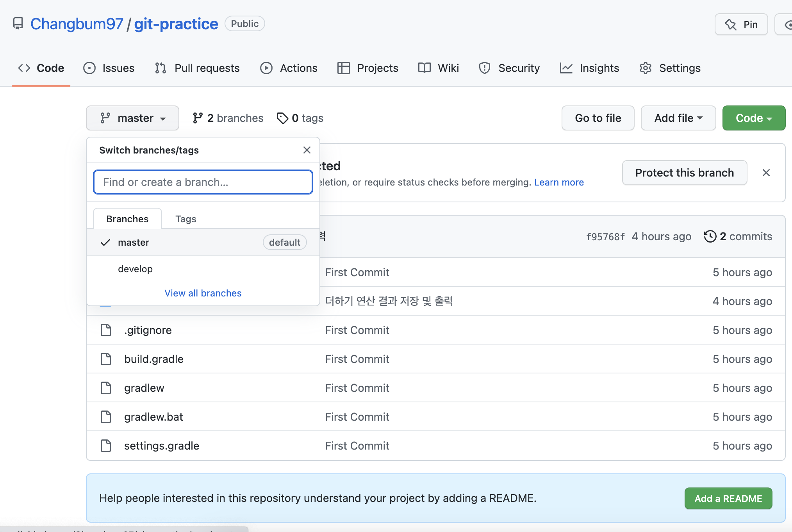Screen dimensions: 792x532
Task: Click the .gitignore file icon
Action: click(106, 330)
